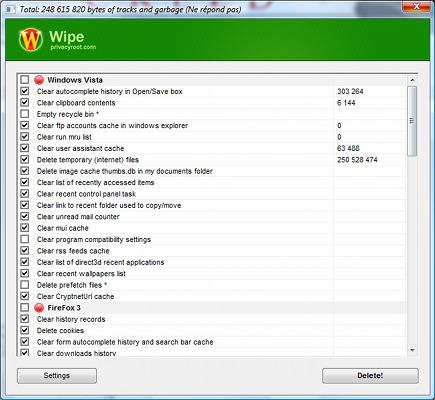435x400 pixels.
Task: Uncheck Delete image cache thumbs.db checkbox
Action: coord(25,171)
